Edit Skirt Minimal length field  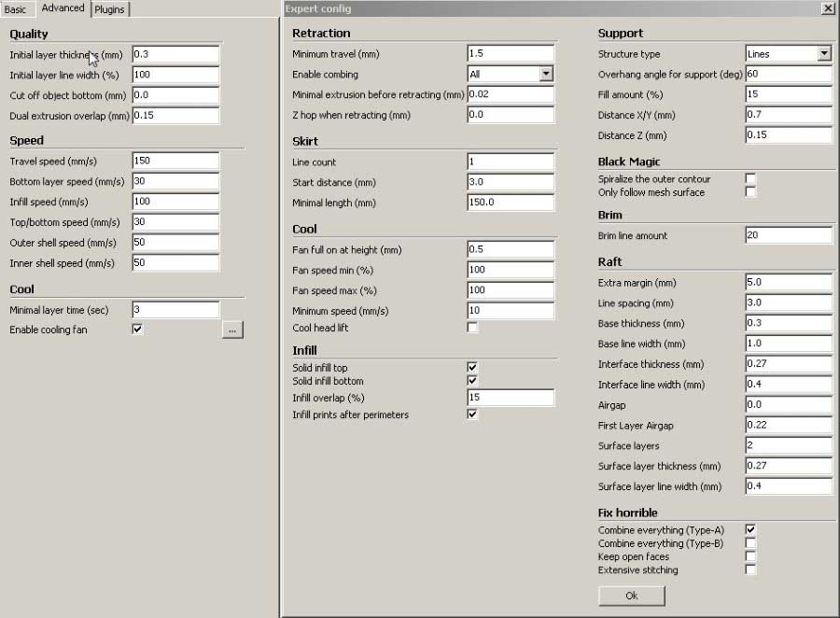511,202
